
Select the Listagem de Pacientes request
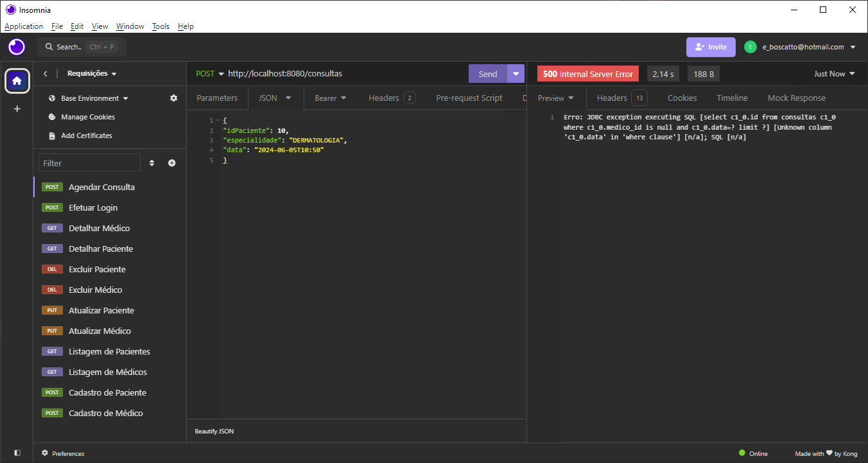110,352
